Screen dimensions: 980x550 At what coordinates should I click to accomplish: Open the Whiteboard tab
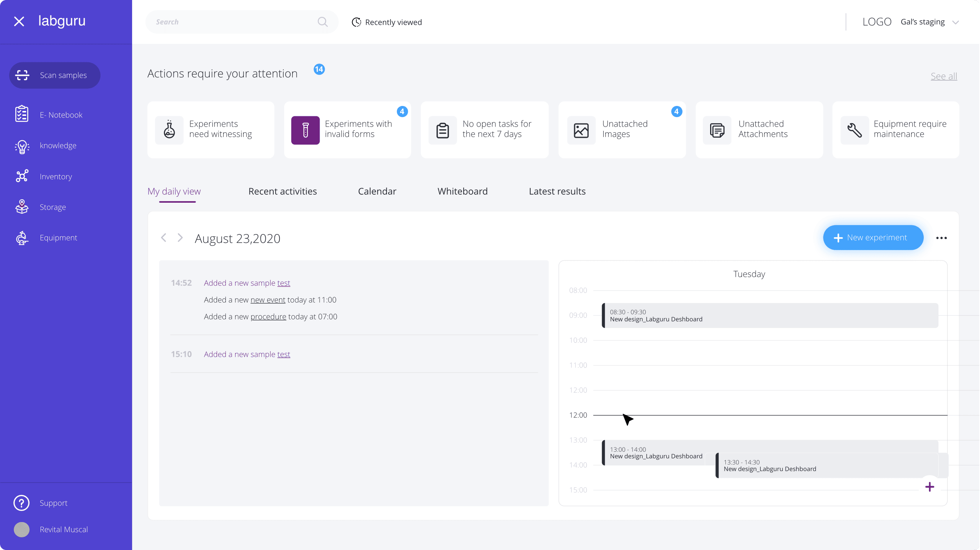point(462,191)
